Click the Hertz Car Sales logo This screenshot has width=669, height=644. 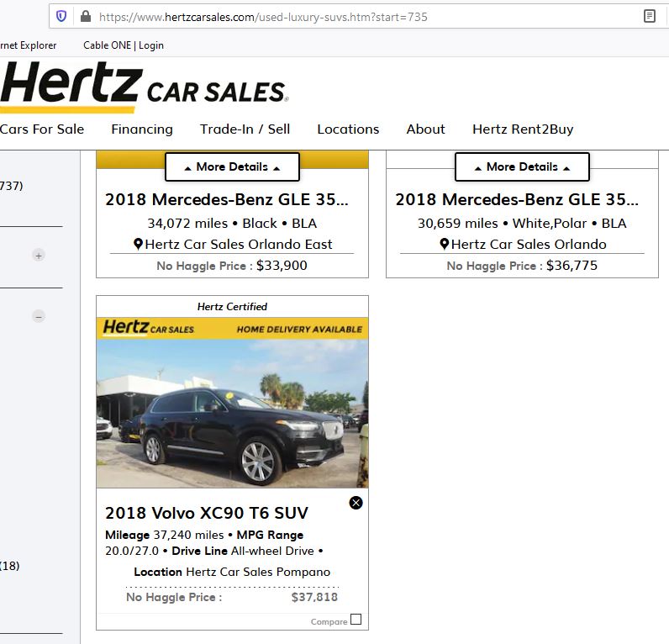coord(145,86)
